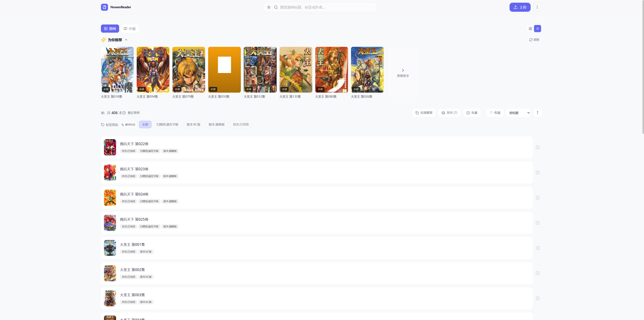This screenshot has width=644, height=320.
Task: Open list title 佣兵天下 第022卷
Action: pos(134,144)
